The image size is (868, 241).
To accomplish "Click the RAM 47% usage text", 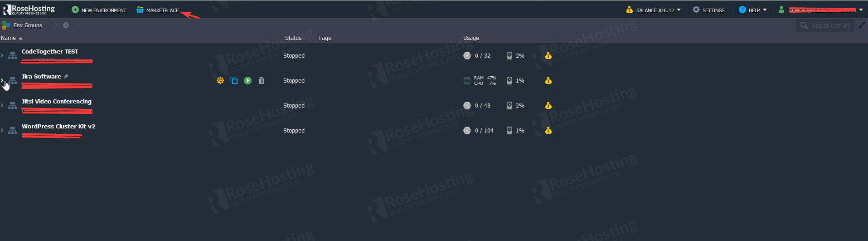I will pyautogui.click(x=485, y=78).
